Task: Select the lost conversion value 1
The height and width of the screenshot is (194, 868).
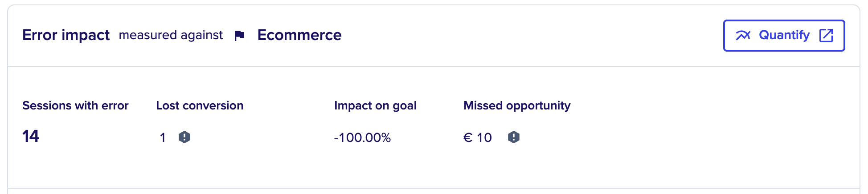Action: (163, 137)
